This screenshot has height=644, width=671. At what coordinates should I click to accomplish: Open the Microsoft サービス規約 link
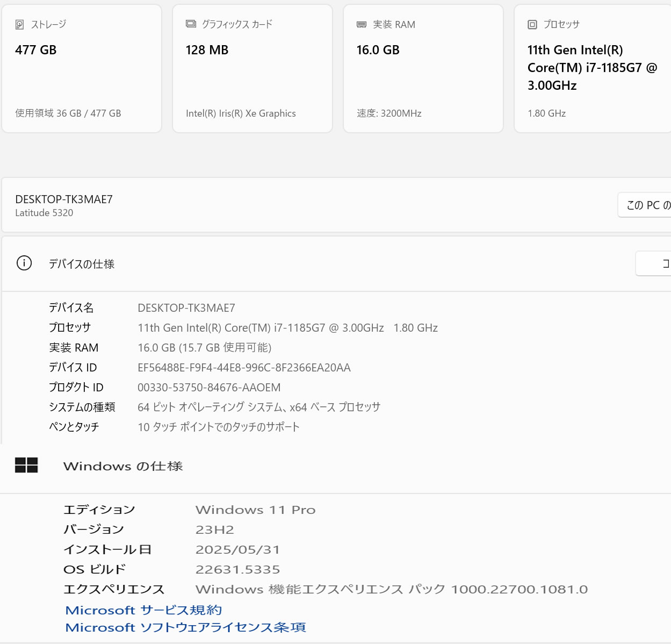tap(143, 610)
